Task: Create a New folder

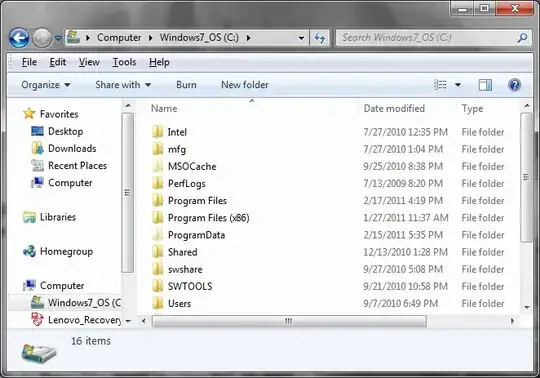Action: click(245, 85)
